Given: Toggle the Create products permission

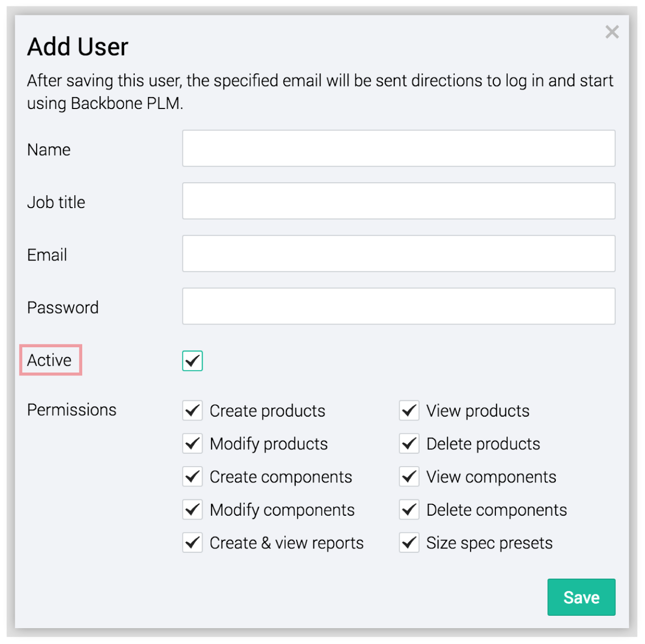Looking at the screenshot, I should click(x=192, y=411).
